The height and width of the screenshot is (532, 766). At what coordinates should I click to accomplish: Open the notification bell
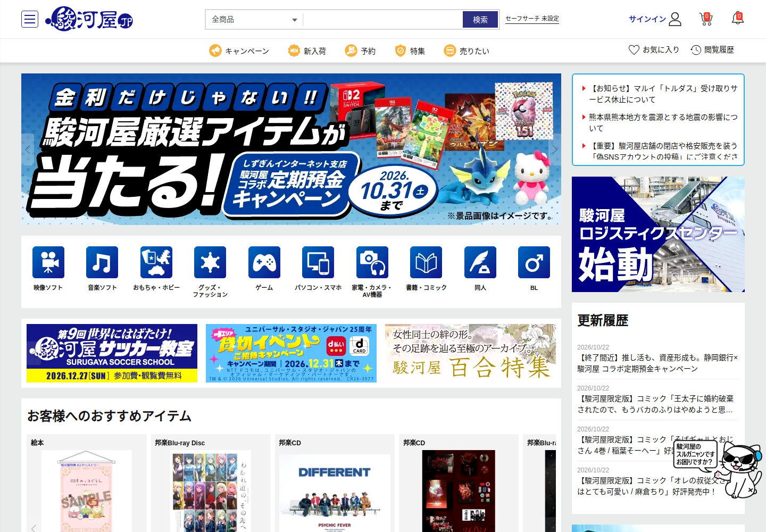(x=737, y=19)
